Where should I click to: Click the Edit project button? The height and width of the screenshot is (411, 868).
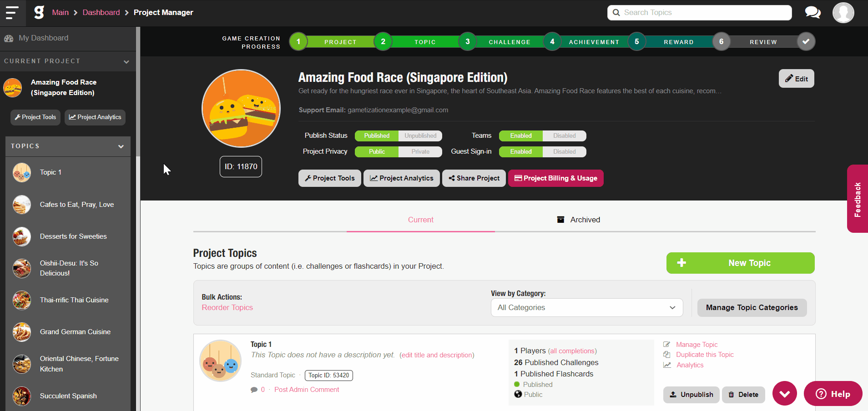pyautogui.click(x=797, y=79)
